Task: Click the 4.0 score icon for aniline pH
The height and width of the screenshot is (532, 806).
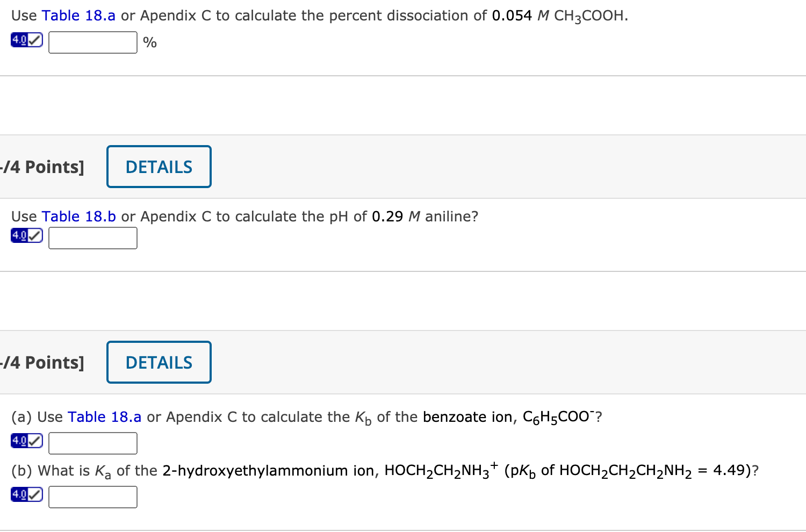Action: [27, 236]
